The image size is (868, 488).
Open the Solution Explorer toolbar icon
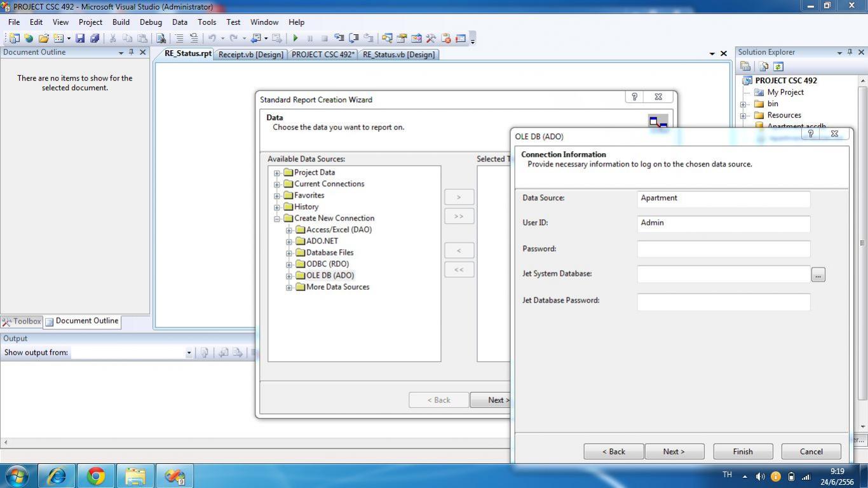coord(387,38)
